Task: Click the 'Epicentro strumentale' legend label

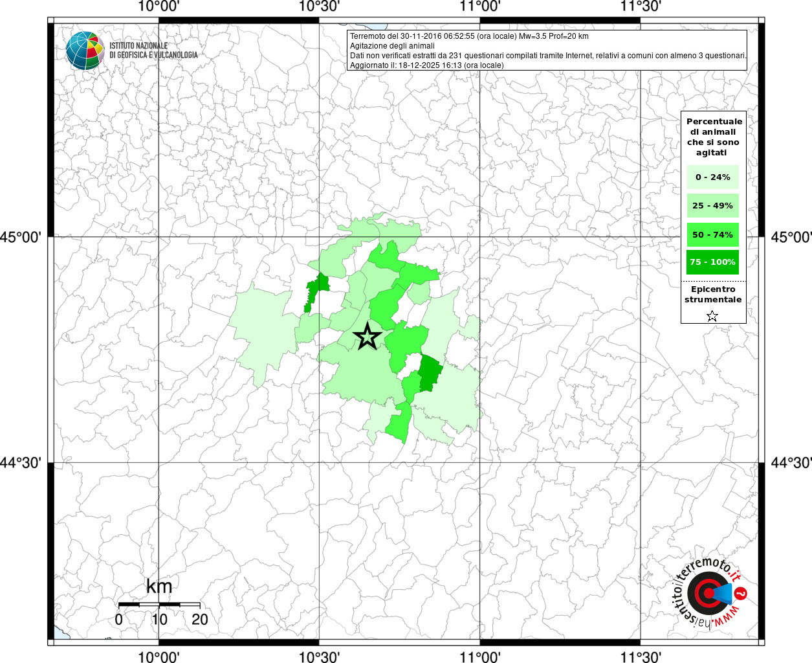Action: point(713,294)
